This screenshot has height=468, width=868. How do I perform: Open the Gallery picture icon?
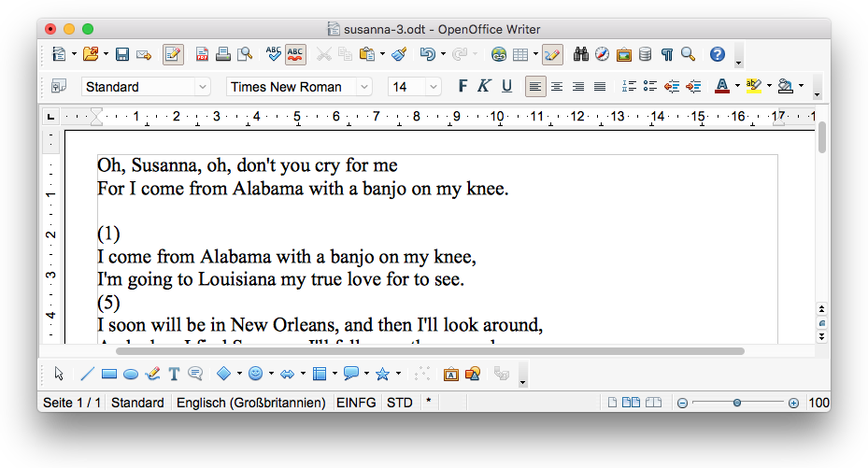[624, 54]
